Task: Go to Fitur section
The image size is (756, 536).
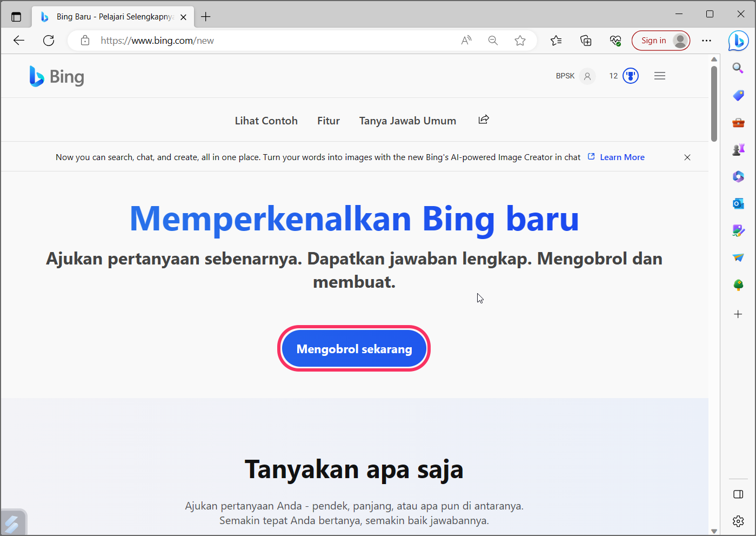Action: [x=329, y=121]
